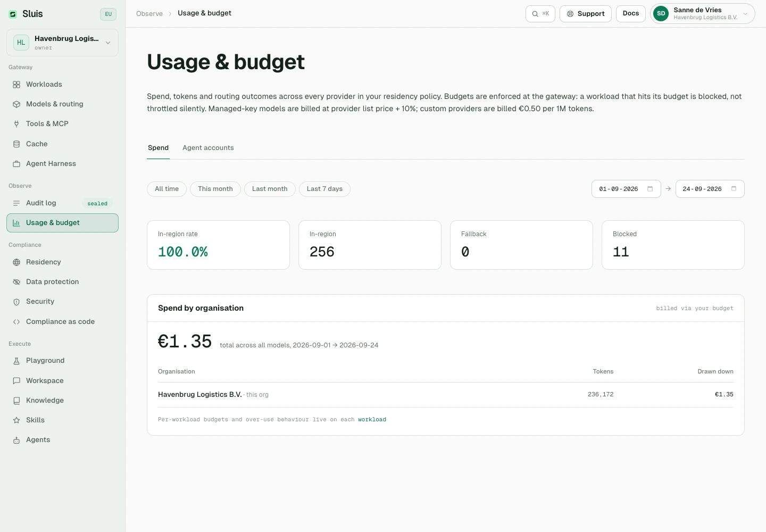Switch to the Agent accounts tab

(208, 148)
